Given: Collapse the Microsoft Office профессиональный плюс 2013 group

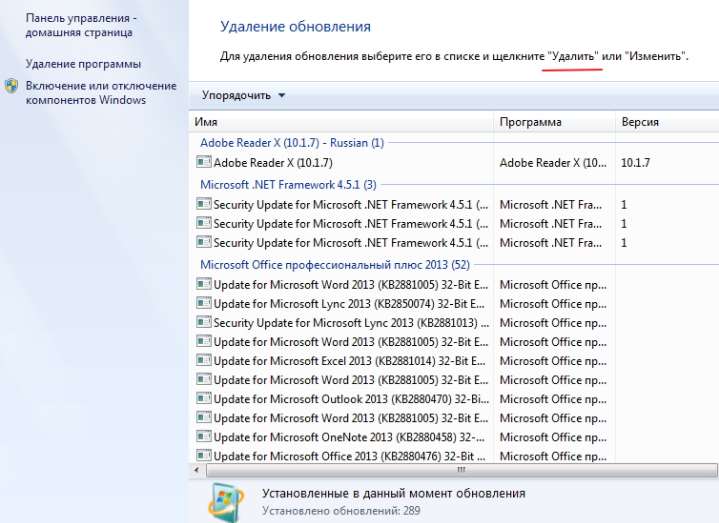Looking at the screenshot, I should point(334,265).
